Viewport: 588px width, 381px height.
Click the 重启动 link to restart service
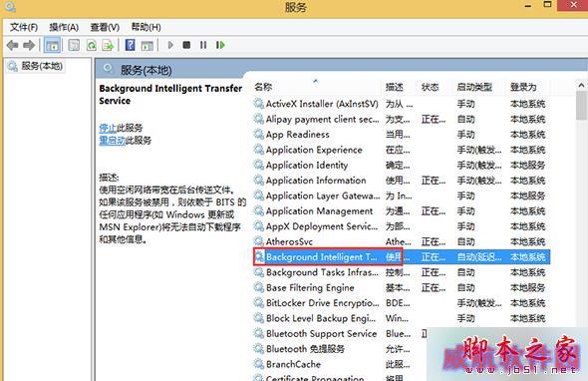click(112, 141)
